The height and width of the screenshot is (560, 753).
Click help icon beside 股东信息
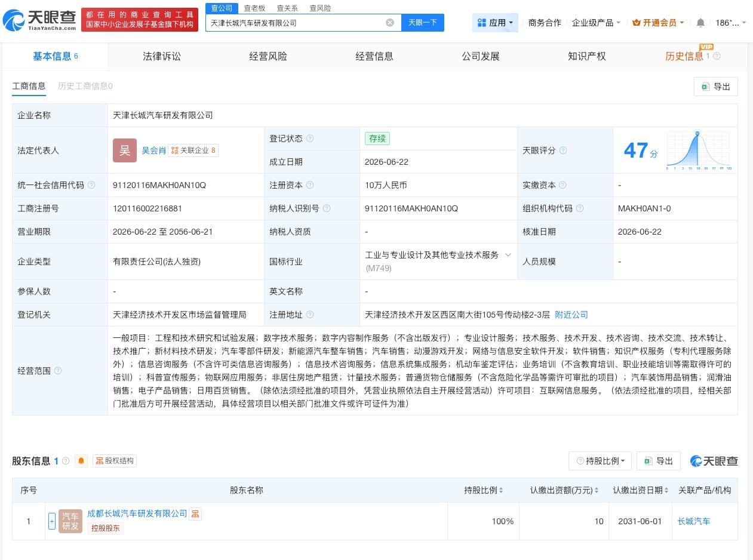(66, 461)
